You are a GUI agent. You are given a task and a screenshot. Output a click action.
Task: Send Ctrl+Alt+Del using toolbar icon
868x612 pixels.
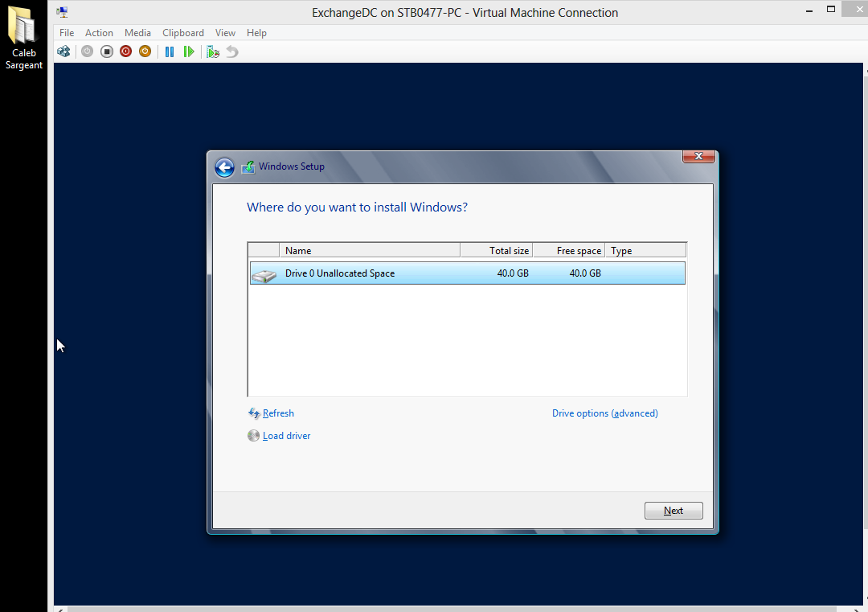[63, 51]
